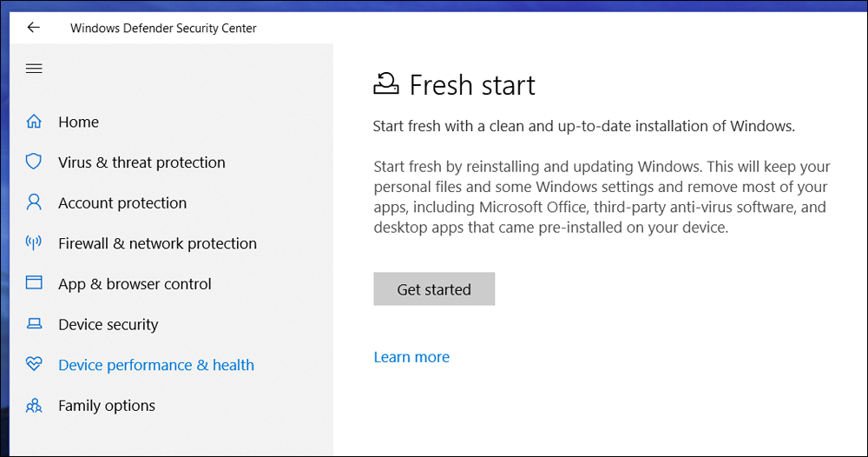Screen dimensions: 868x457
Task: Follow the Learn more link
Action: coord(411,357)
